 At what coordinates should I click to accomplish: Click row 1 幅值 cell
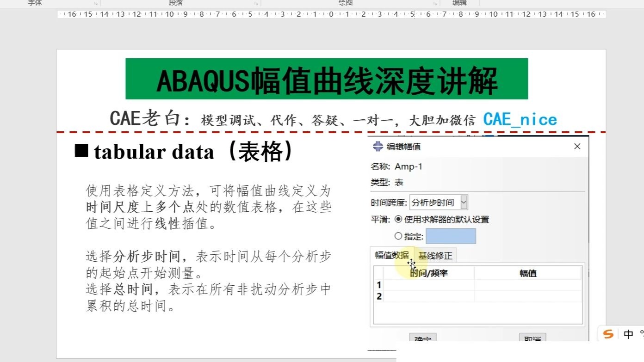(528, 285)
